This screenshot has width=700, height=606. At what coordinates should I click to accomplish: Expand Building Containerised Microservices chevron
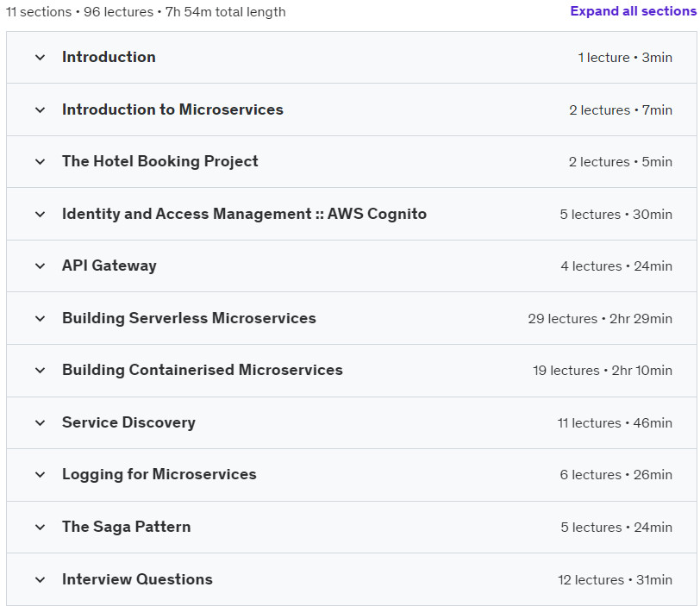pyautogui.click(x=41, y=371)
